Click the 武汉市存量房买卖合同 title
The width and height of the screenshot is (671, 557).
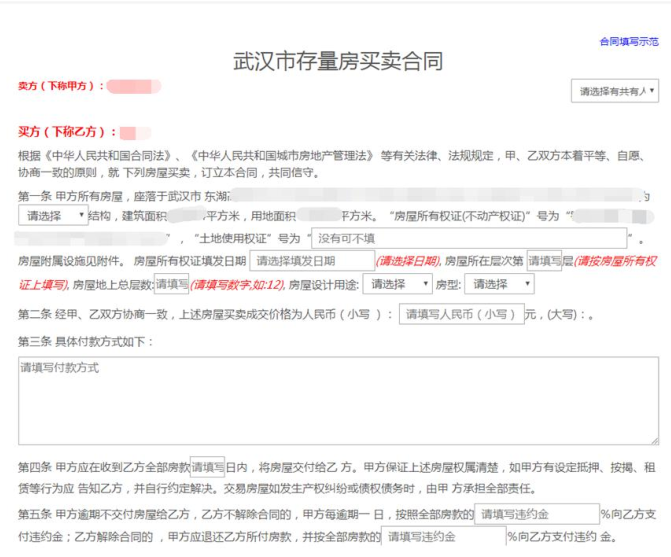coord(338,60)
